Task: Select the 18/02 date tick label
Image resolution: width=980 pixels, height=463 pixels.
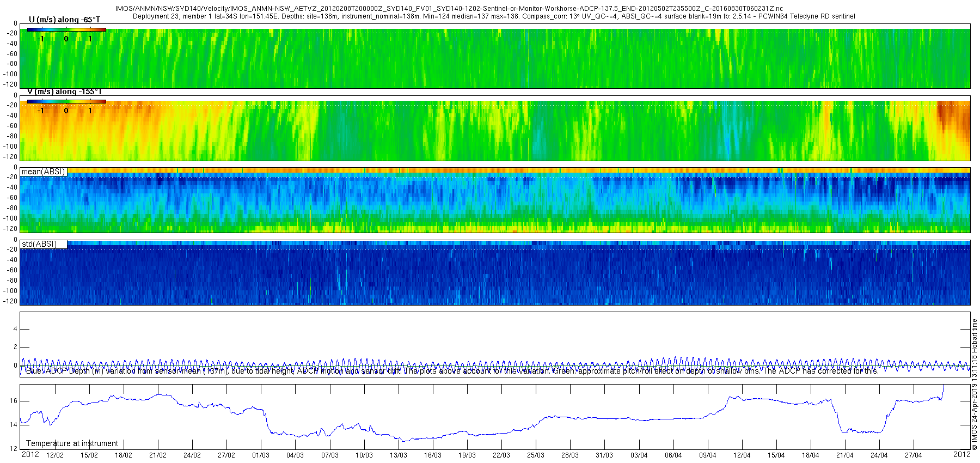Action: (124, 455)
